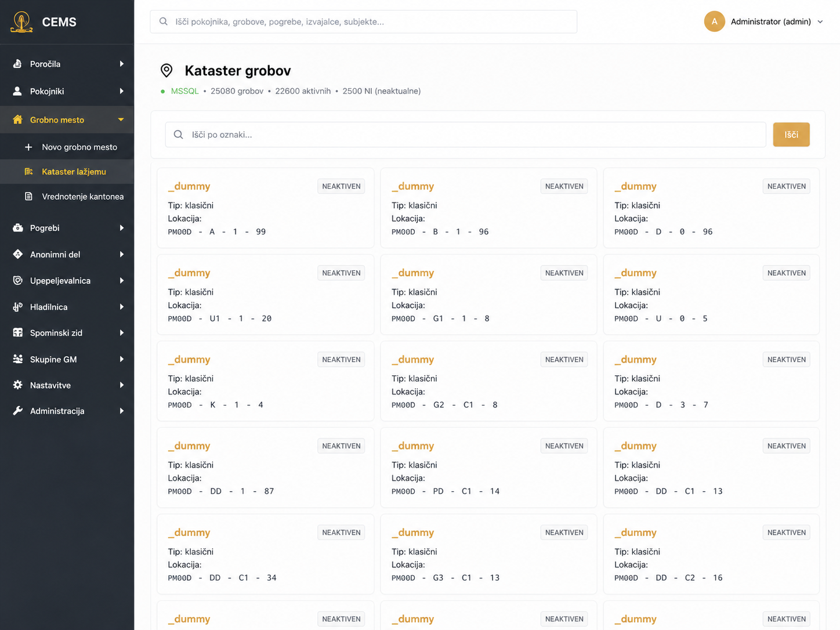840x630 pixels.
Task: Click the CEMS logo icon
Action: [21, 22]
